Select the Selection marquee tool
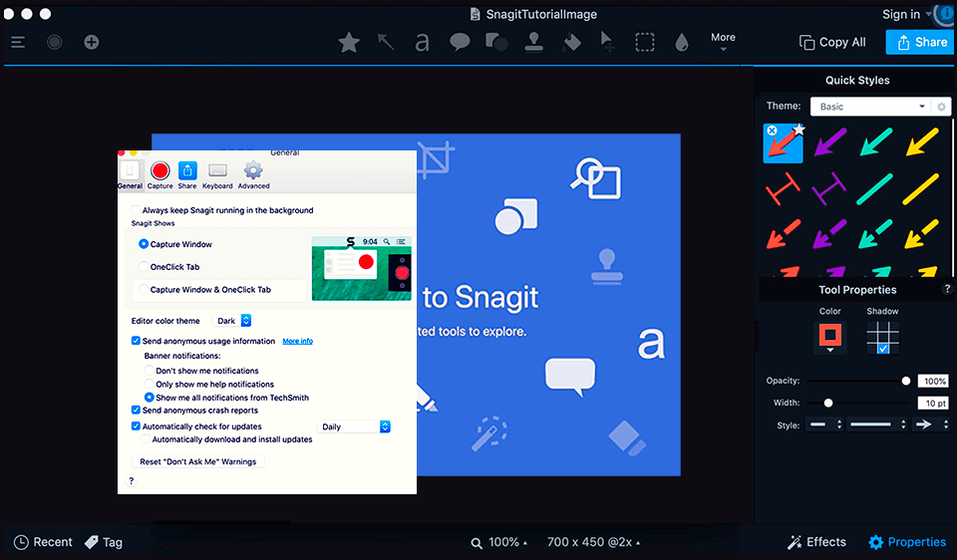 [645, 42]
